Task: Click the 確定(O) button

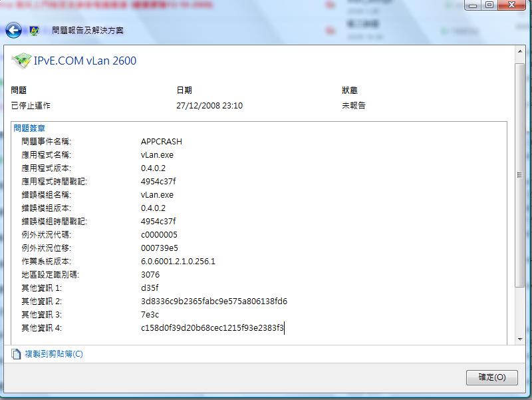Action: tap(492, 377)
